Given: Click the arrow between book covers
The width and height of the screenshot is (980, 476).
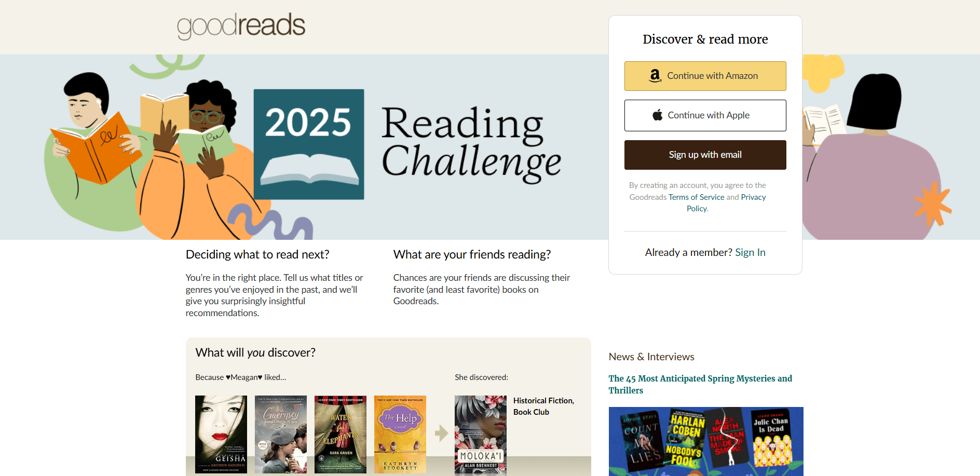Looking at the screenshot, I should click(x=441, y=433).
